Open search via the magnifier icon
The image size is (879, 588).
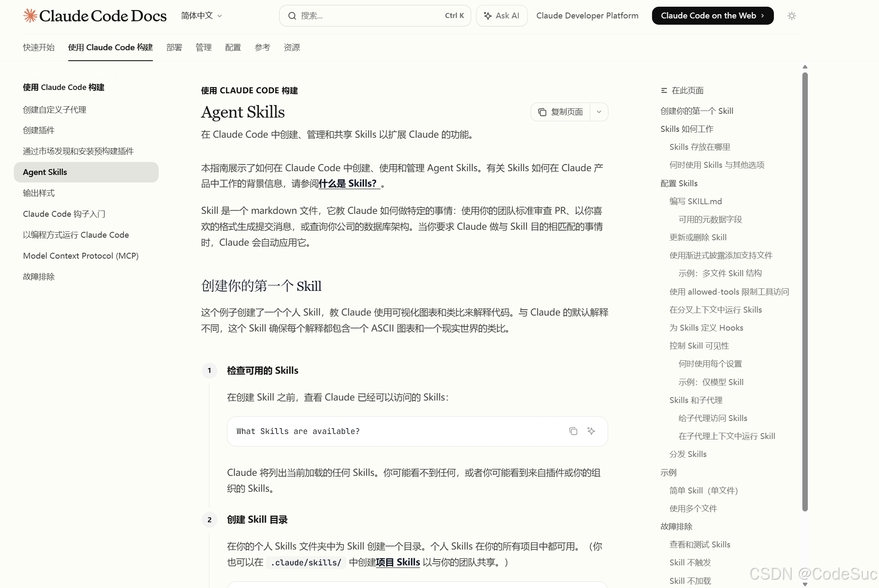tap(292, 15)
